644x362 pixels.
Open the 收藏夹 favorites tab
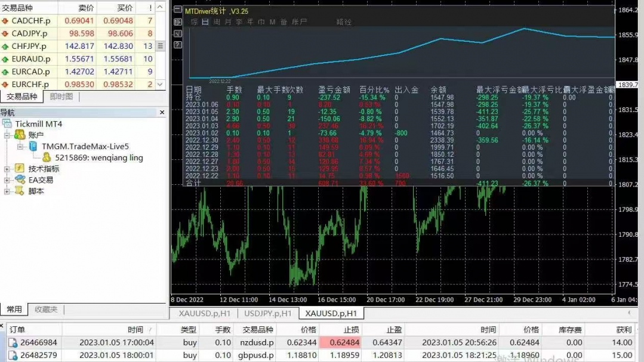pos(45,310)
